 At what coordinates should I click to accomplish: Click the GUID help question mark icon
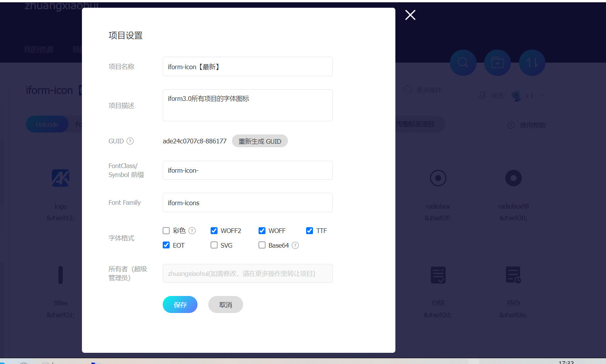pyautogui.click(x=130, y=141)
